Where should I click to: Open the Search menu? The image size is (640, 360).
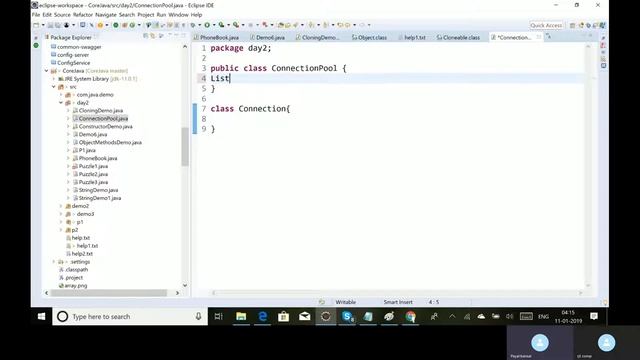[127, 15]
